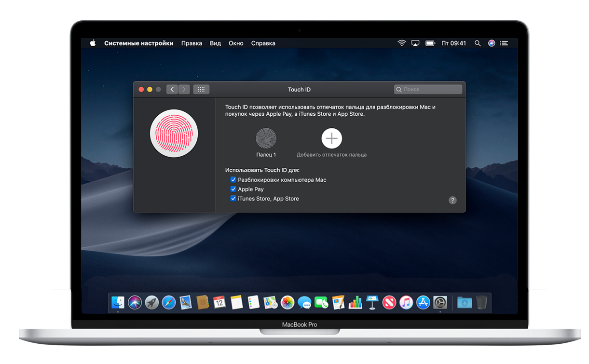The image size is (589, 364).
Task: Open Notification Center list icon
Action: (504, 43)
